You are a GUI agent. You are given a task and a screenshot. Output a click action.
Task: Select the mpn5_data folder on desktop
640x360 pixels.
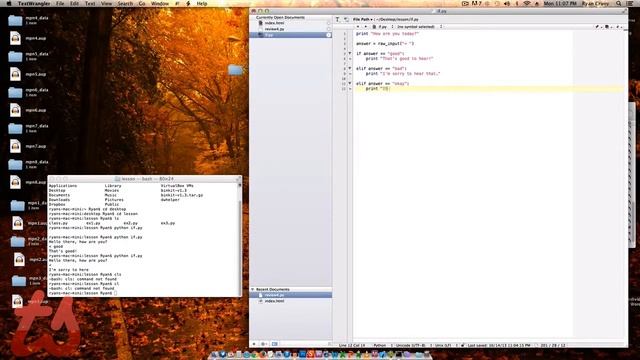[x=15, y=56]
